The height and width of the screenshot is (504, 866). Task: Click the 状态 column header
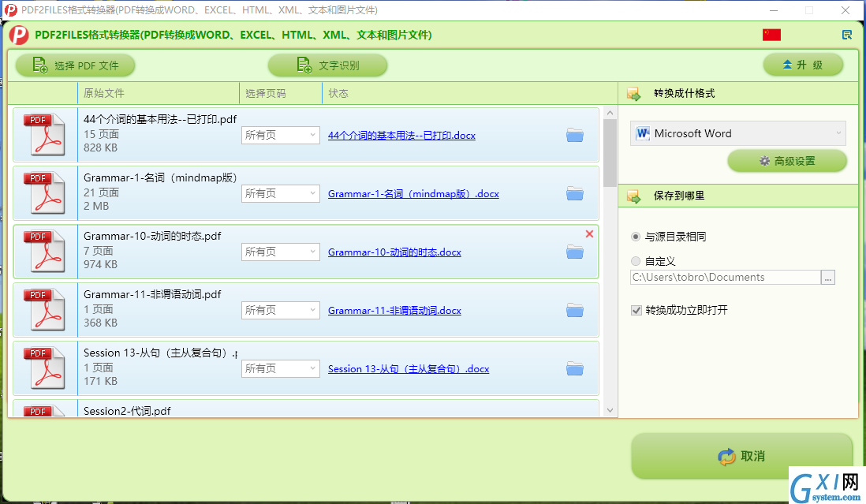point(469,93)
